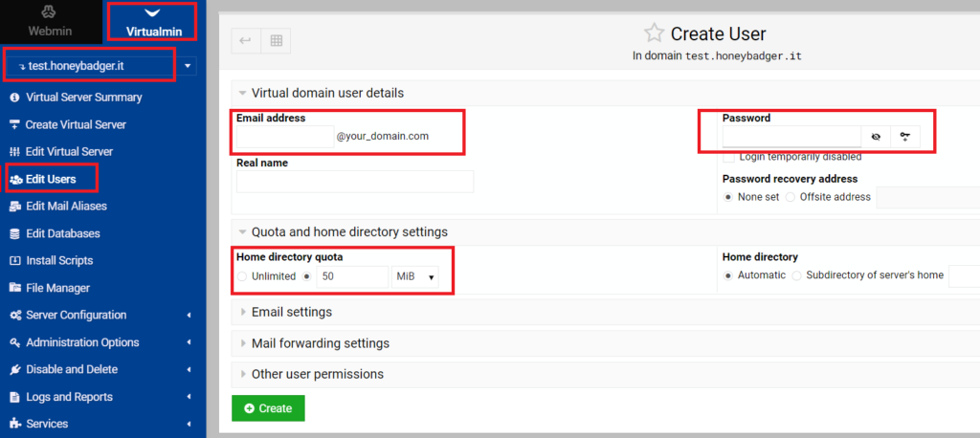Click the quota value field showing 50
Viewport: 980px width, 438px height.
[352, 276]
